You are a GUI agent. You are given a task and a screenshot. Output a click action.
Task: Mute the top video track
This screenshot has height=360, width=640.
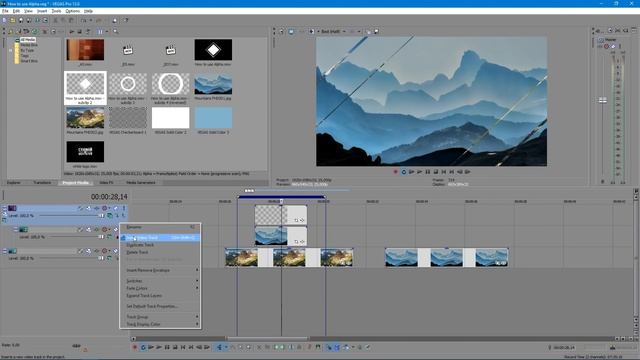[116, 208]
